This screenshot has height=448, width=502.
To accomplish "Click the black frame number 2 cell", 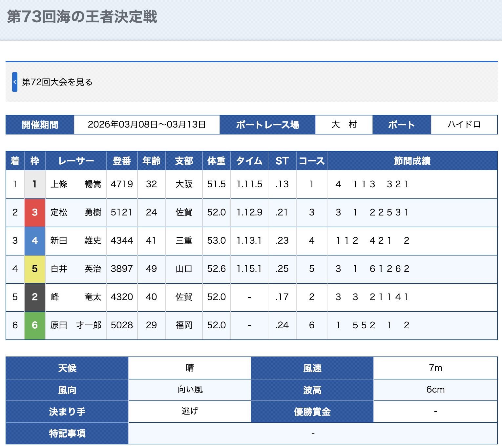I will click(35, 297).
